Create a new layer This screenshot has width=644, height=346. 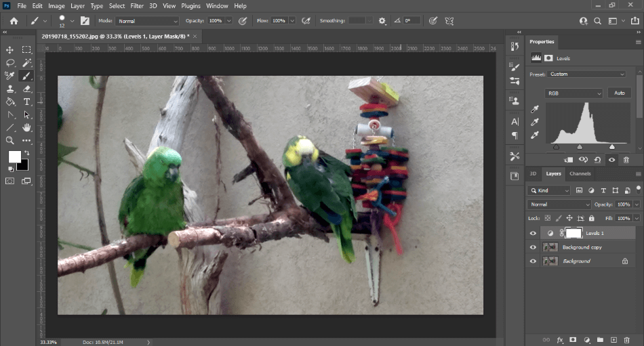[613, 340]
